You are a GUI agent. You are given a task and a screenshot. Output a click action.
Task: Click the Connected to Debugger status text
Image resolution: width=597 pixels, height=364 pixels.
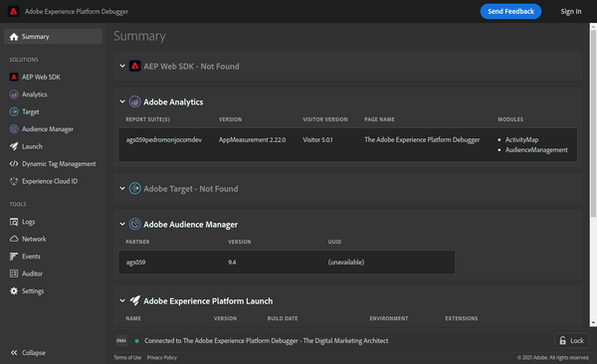(x=266, y=341)
